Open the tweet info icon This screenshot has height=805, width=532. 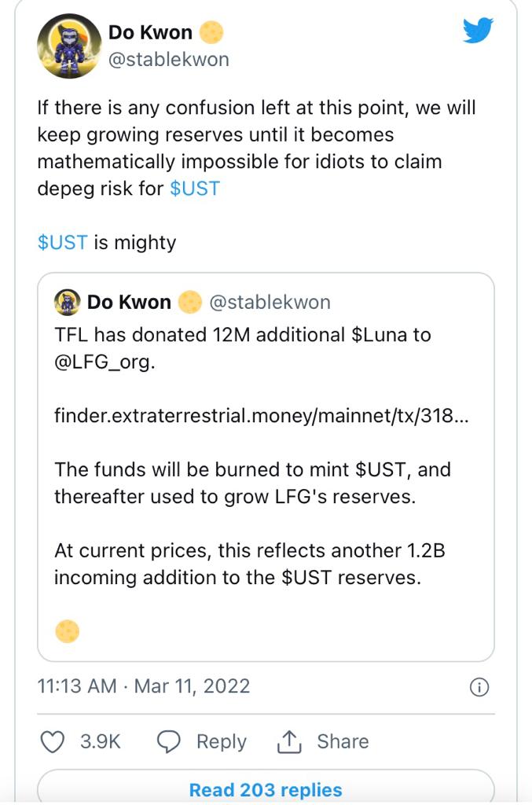pyautogui.click(x=479, y=687)
